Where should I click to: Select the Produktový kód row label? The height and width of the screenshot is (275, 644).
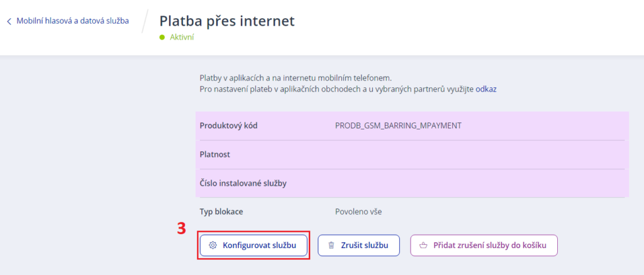[228, 126]
